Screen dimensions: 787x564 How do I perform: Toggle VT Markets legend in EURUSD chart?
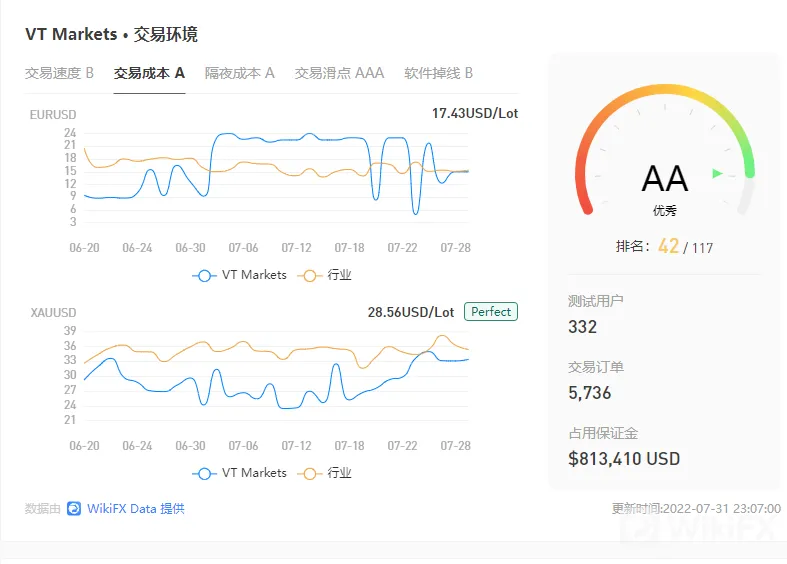pos(239,275)
